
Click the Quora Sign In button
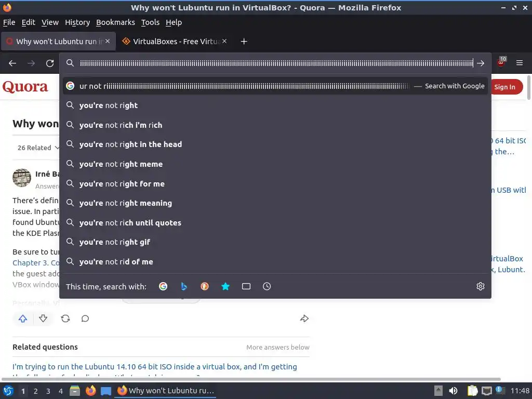507,87
